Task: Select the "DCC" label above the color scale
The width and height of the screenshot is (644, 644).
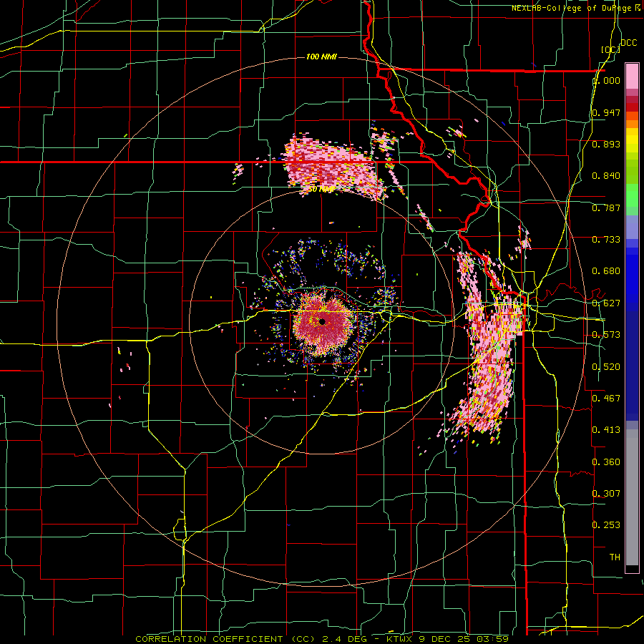Action: [x=628, y=43]
